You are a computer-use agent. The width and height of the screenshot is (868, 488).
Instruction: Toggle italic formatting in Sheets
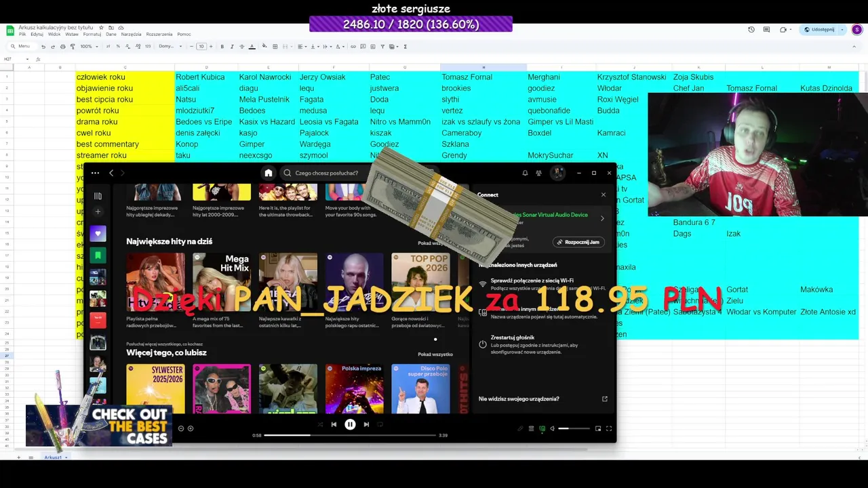click(232, 47)
